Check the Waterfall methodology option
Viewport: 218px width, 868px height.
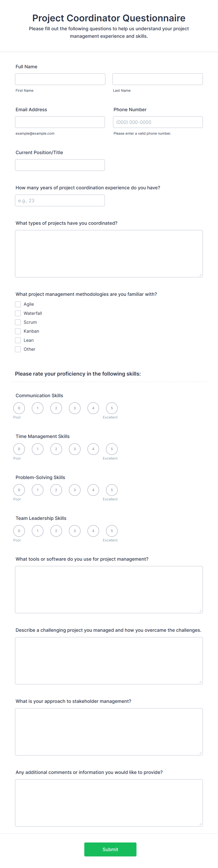pos(18,313)
